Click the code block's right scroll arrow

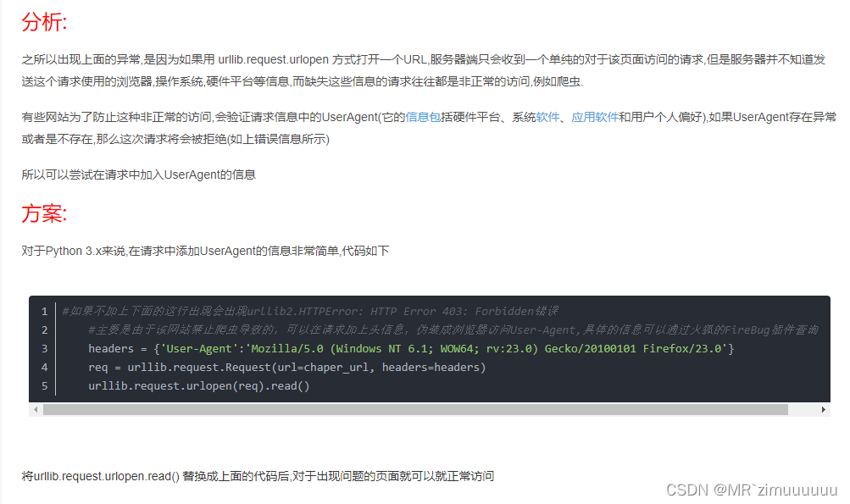point(824,410)
